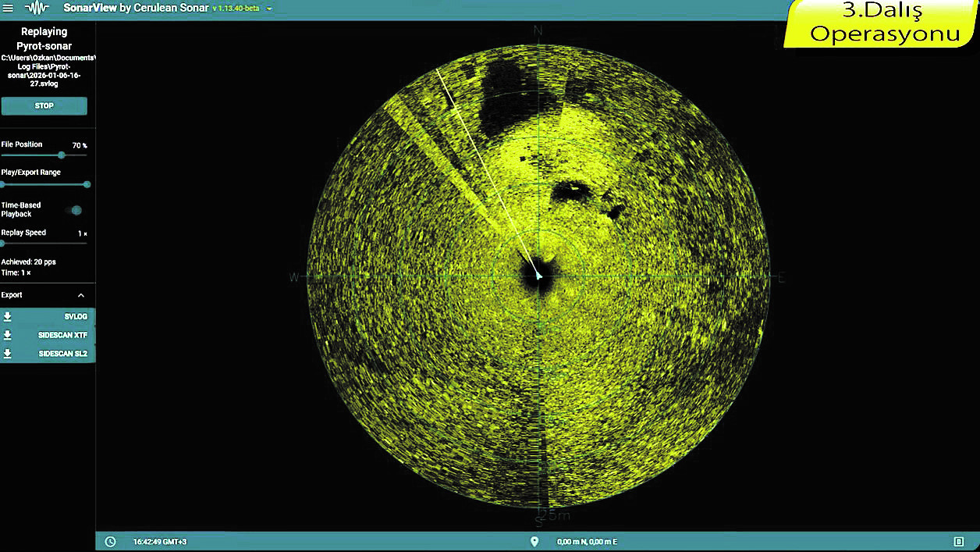Click the Replay Speed slider handle
This screenshot has height=552, width=980.
tap(2, 244)
